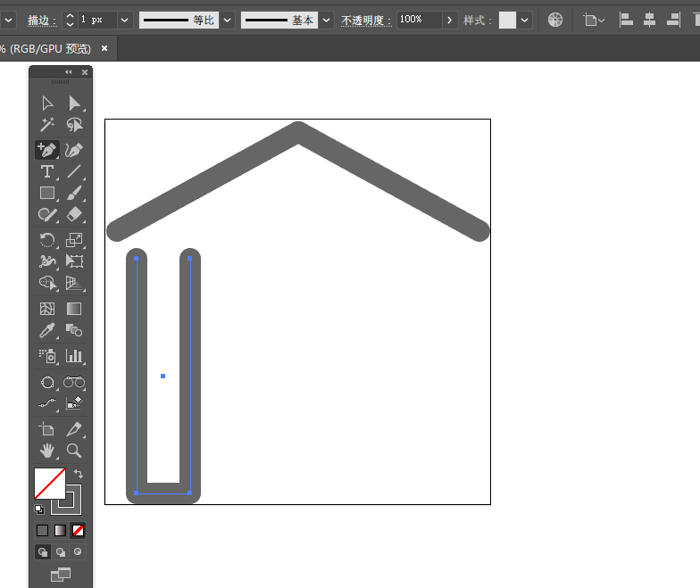Set paint to None mode button

pyautogui.click(x=78, y=531)
